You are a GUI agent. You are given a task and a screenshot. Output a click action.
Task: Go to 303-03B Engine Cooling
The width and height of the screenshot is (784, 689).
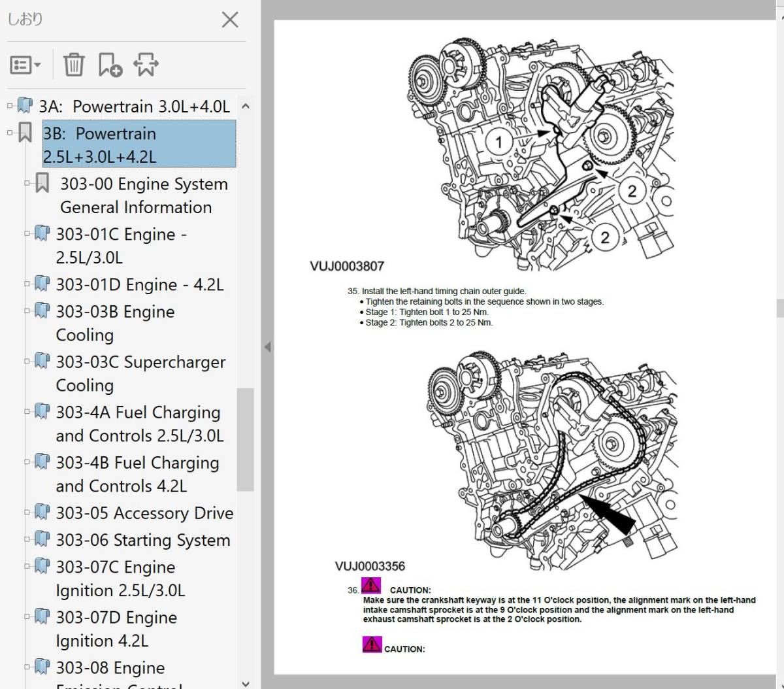tap(115, 323)
